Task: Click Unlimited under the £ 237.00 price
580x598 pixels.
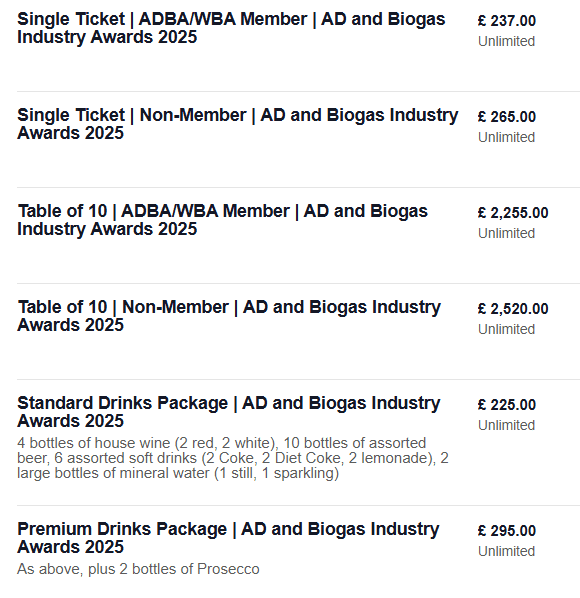Action: [x=506, y=41]
